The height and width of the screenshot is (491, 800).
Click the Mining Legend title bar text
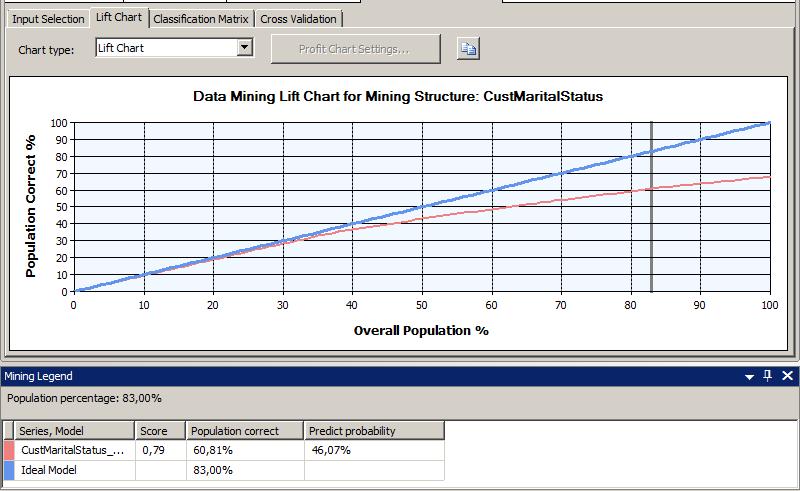[x=38, y=376]
